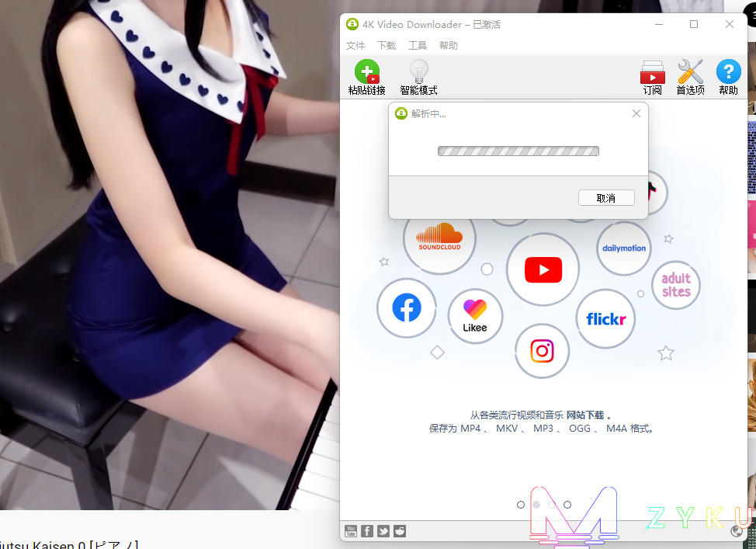The height and width of the screenshot is (549, 756).
Task: Select the filled carousel page dot
Action: click(x=536, y=505)
